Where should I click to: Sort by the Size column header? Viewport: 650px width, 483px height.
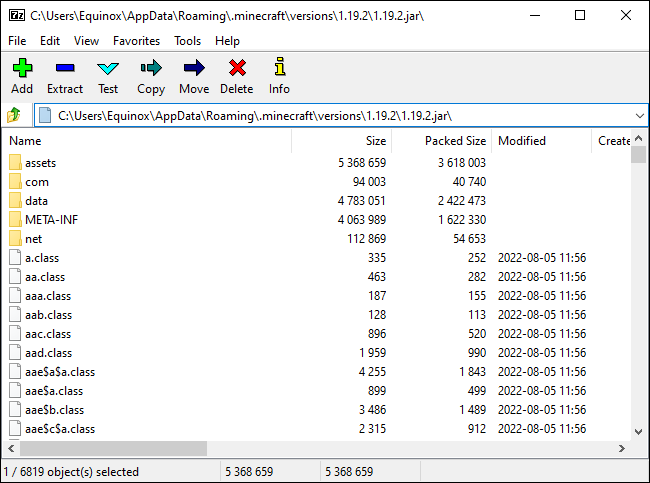pos(342,141)
